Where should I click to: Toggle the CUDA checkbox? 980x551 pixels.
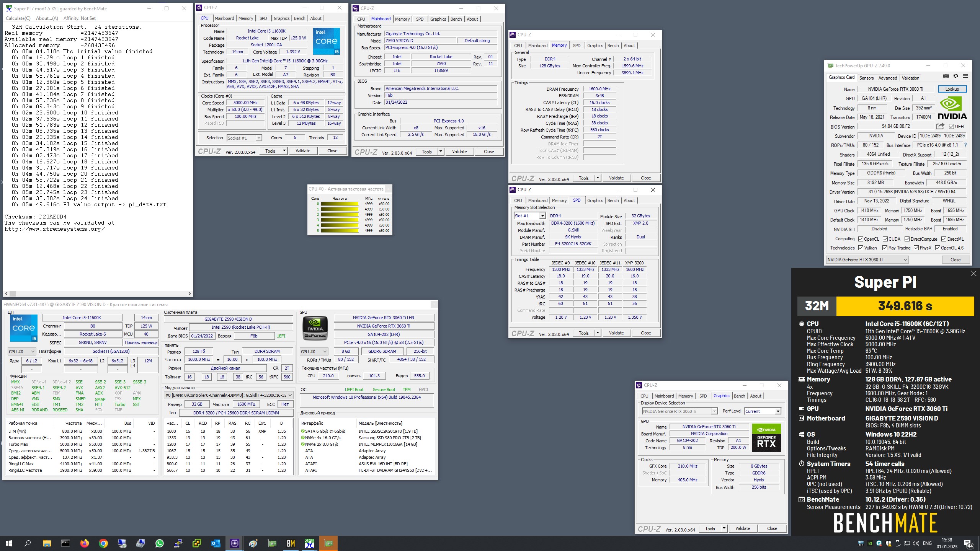885,239
